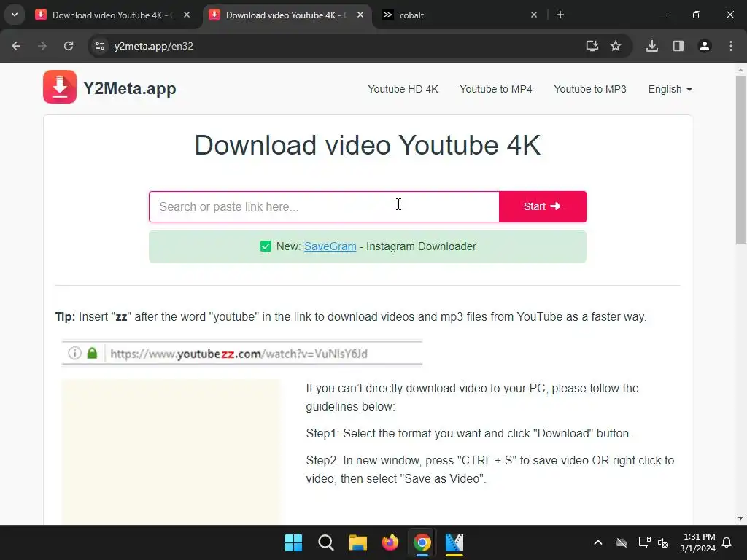This screenshot has height=560, width=747.
Task: Click the green checkmark beside New: SaveGram
Action: 266,246
